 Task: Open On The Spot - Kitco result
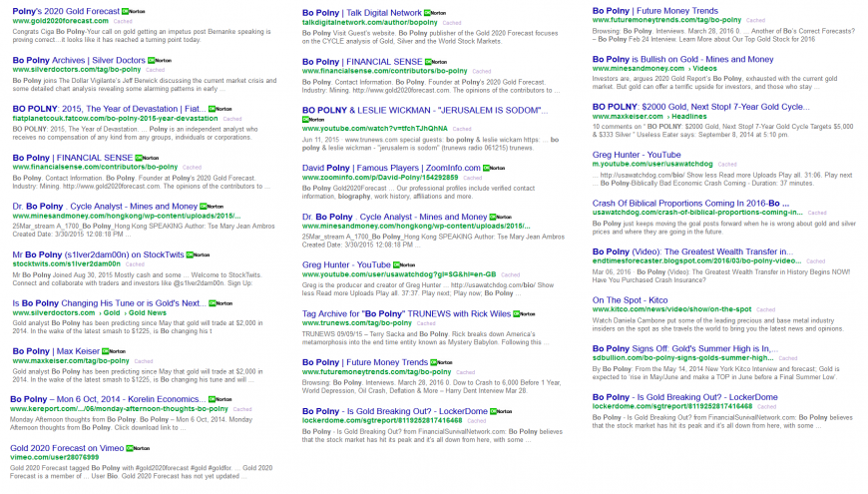tap(630, 300)
